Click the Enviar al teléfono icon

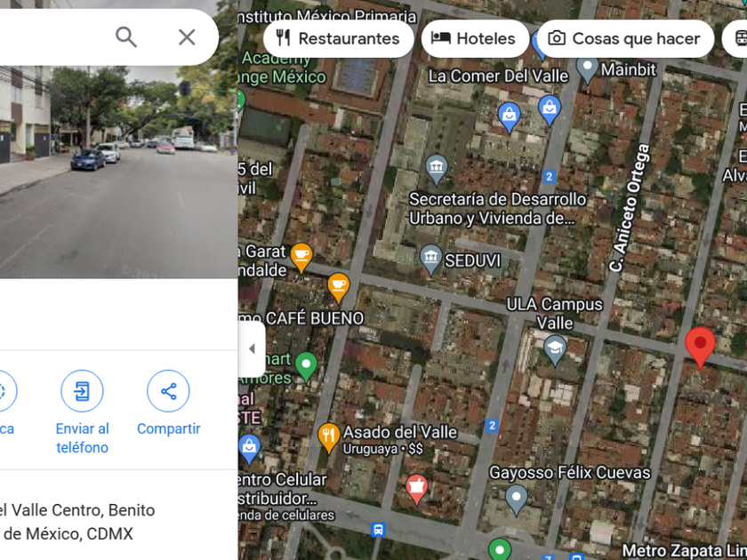coord(82,391)
